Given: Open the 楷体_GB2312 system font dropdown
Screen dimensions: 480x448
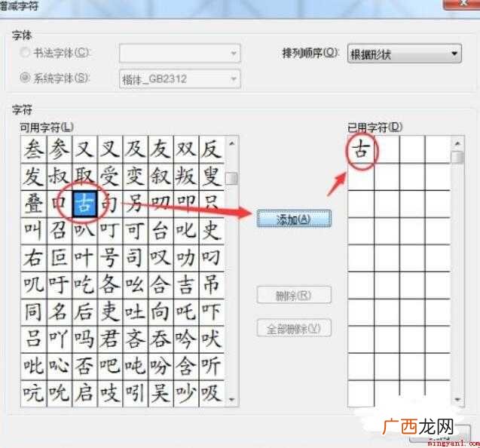Looking at the screenshot, I should click(x=179, y=79).
